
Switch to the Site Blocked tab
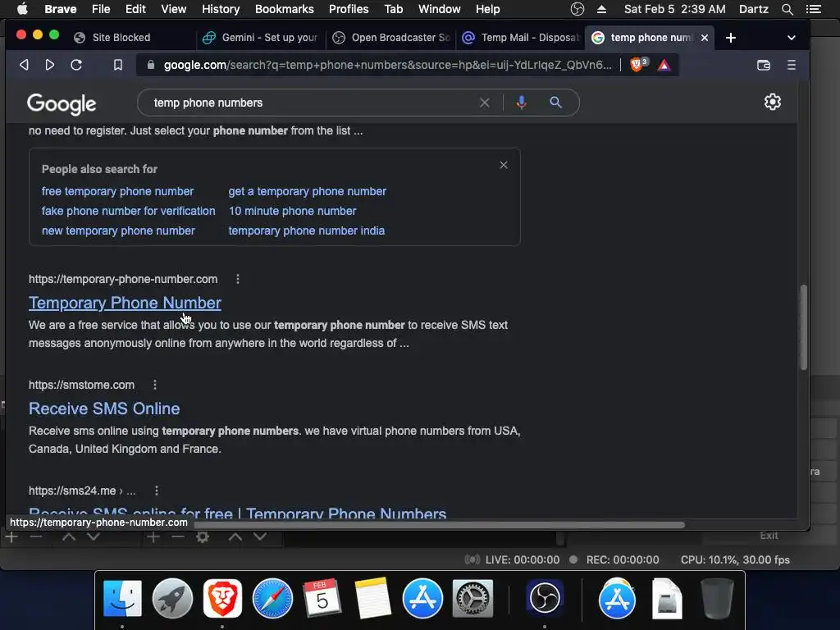pos(121,38)
